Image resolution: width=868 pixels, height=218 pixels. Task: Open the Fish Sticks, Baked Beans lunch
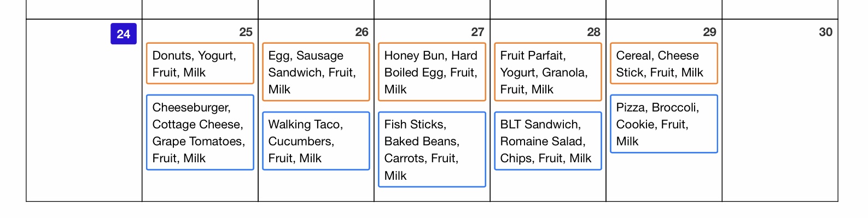(x=432, y=149)
